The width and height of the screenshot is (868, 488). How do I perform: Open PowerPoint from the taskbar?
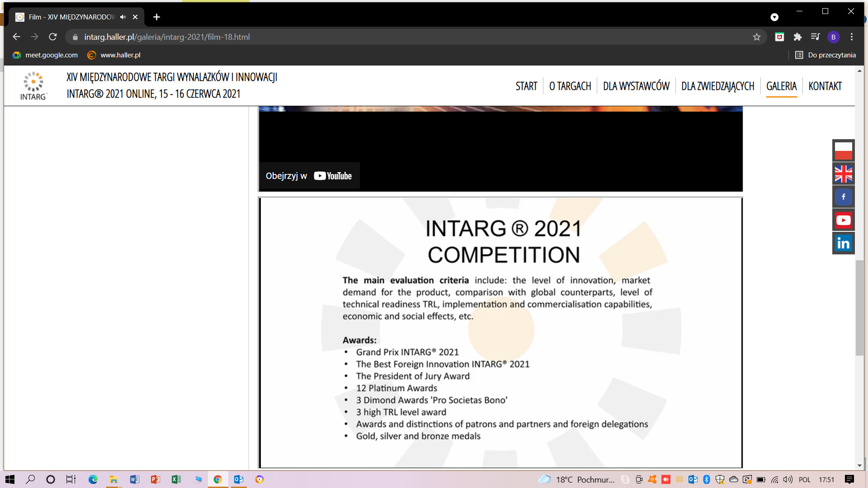tap(155, 479)
